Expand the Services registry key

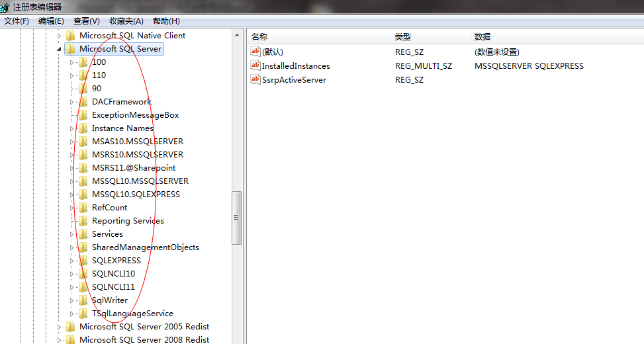72,234
